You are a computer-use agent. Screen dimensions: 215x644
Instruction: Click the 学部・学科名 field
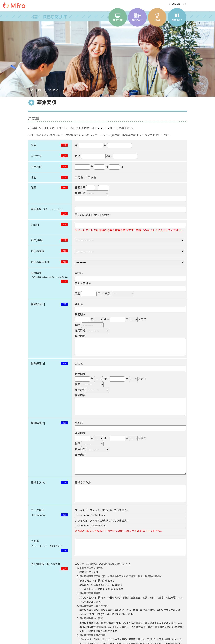tap(130, 288)
